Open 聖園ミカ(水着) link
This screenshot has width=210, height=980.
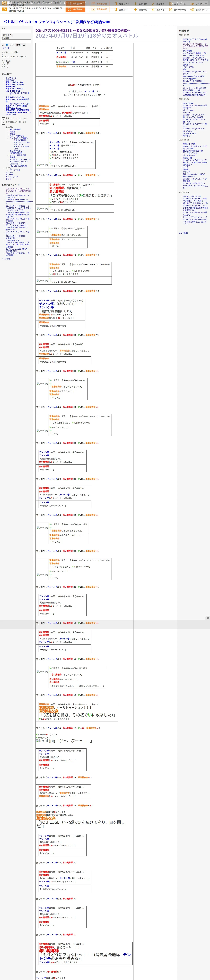190,144
